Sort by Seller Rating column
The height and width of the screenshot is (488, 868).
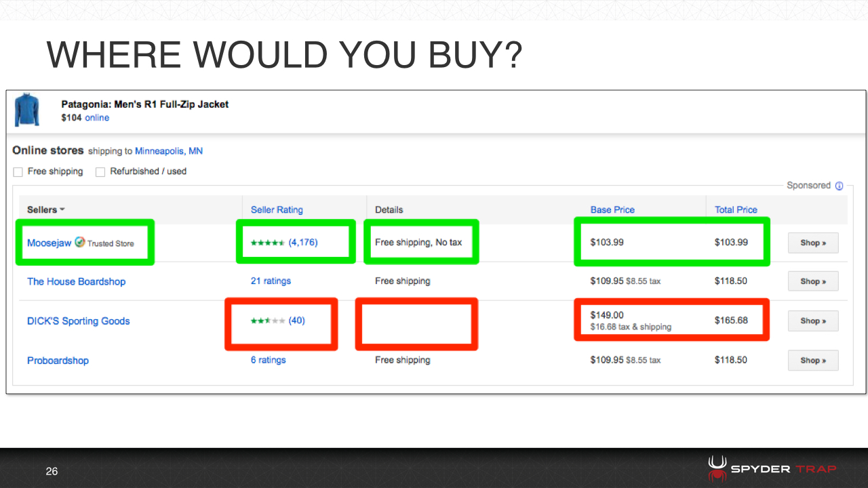coord(277,209)
